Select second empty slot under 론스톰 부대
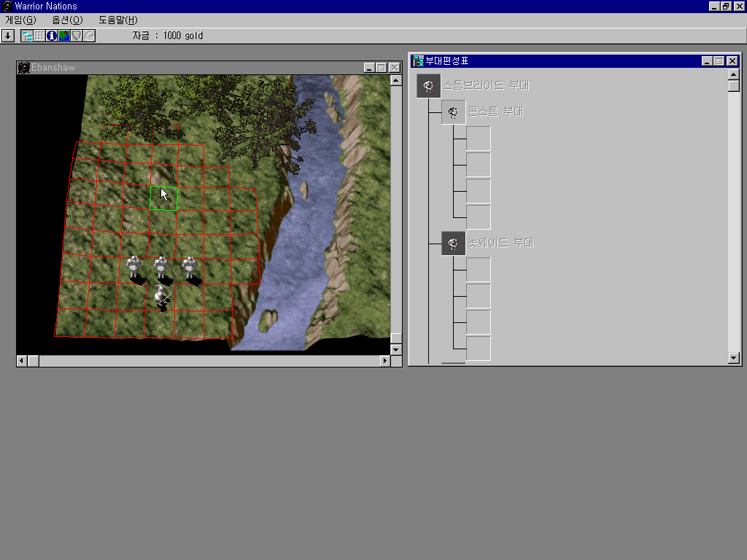 pos(479,165)
